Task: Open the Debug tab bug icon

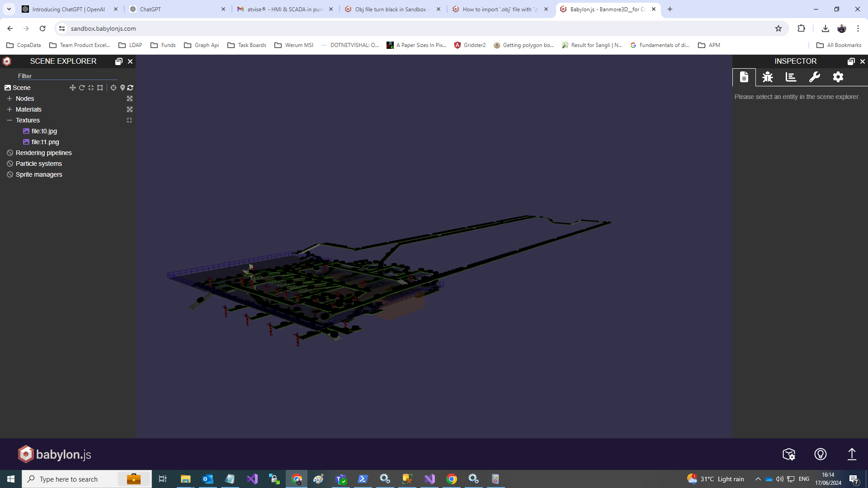Action: point(767,77)
